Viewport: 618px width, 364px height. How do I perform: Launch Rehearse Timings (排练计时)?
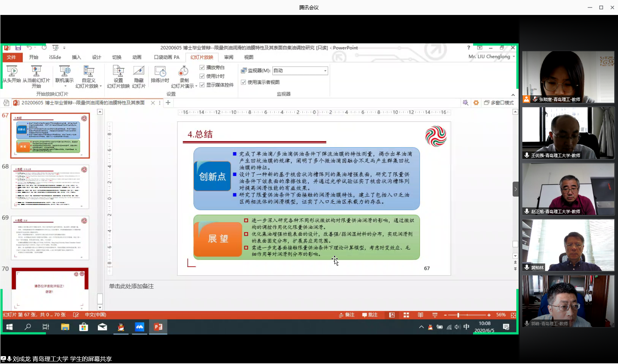160,74
